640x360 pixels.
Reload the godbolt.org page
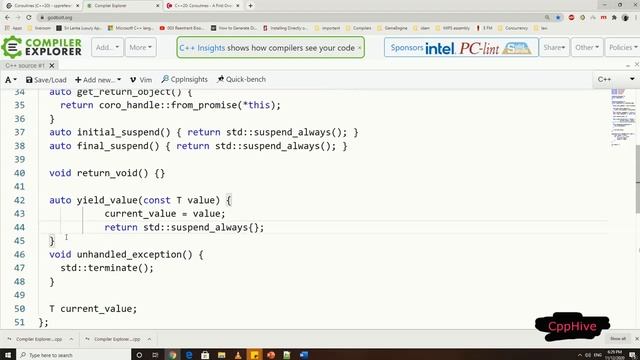point(29,18)
